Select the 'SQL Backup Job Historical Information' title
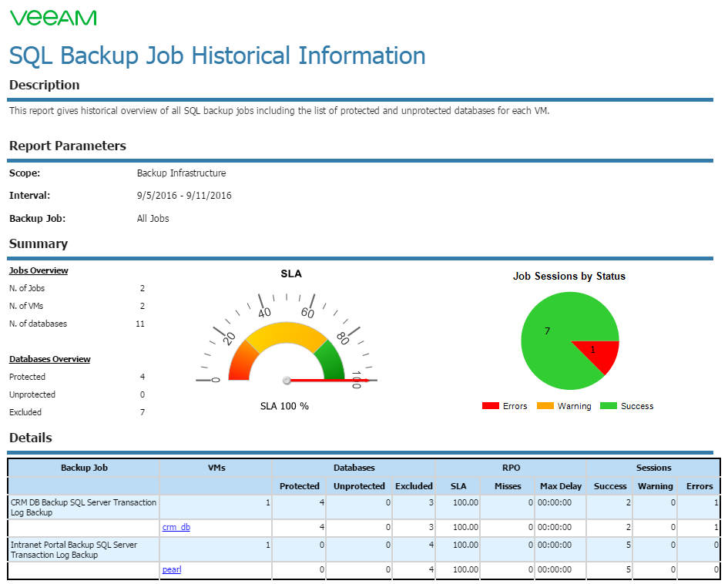This screenshot has width=728, height=584. click(217, 55)
